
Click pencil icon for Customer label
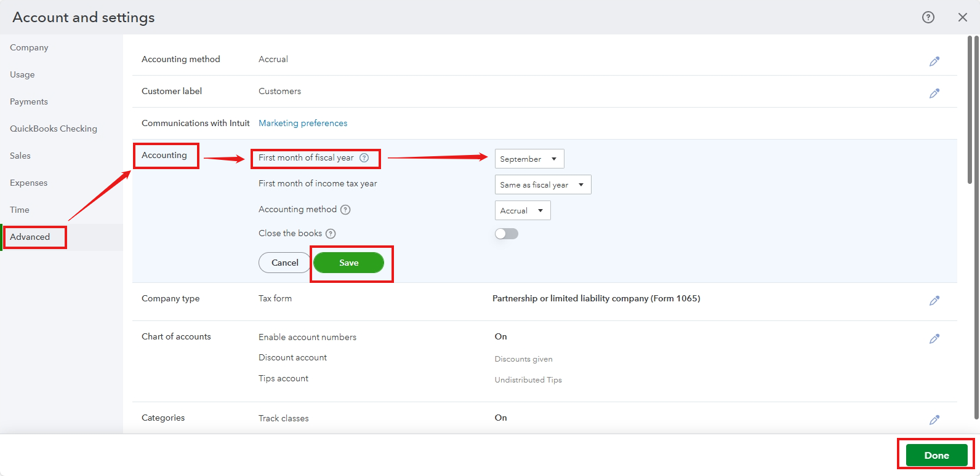[x=934, y=93]
